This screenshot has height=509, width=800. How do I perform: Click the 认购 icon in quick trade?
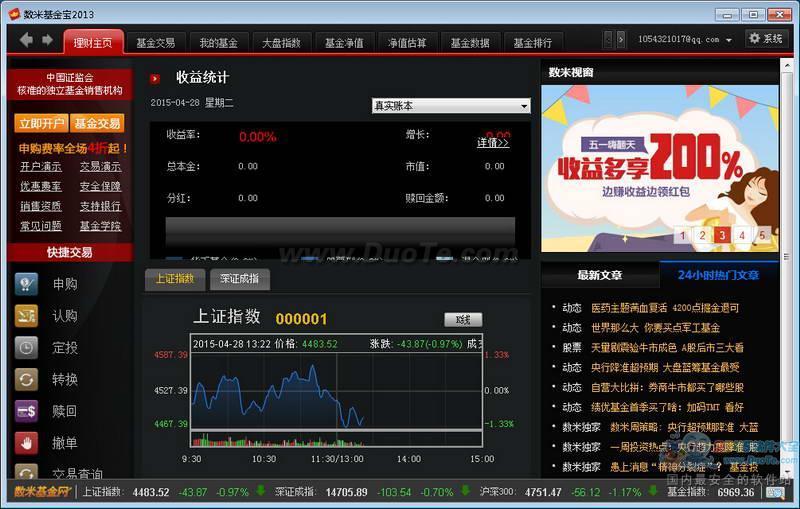click(x=26, y=316)
